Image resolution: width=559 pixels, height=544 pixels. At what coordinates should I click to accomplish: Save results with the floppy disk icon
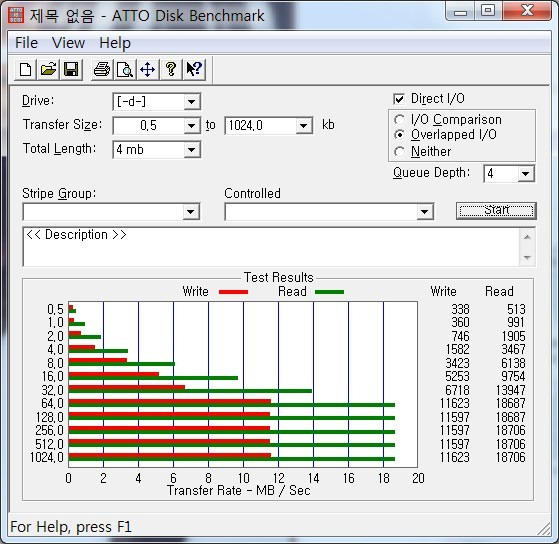point(71,69)
